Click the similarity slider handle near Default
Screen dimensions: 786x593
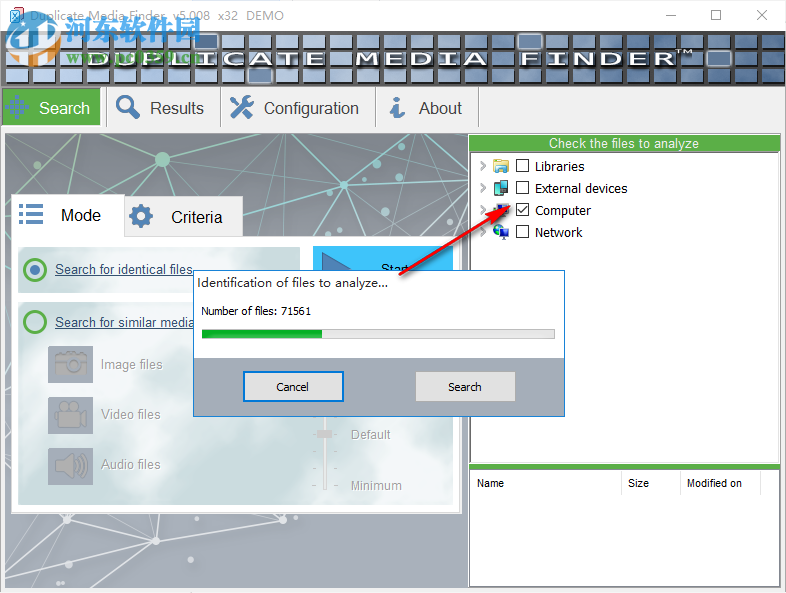coord(325,434)
